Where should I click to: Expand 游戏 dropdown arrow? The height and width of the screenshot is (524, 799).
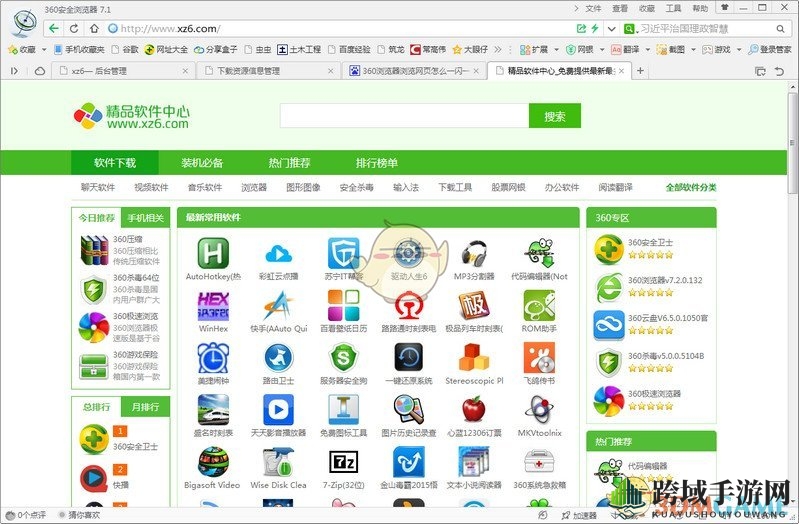pos(739,49)
